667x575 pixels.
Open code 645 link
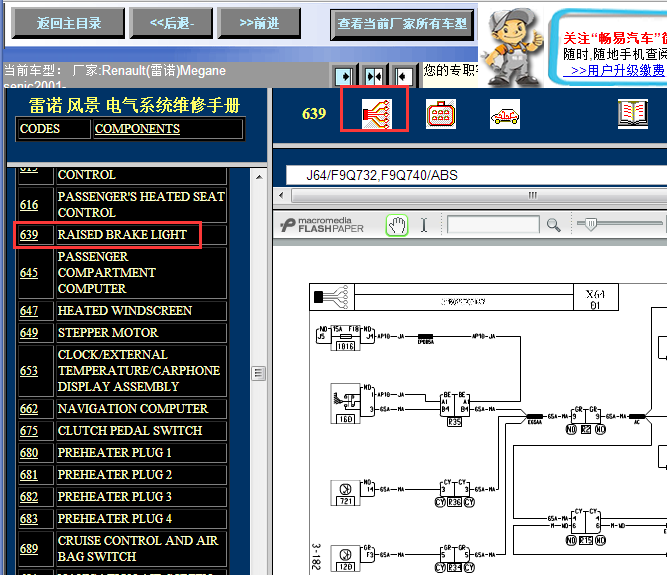tap(29, 273)
